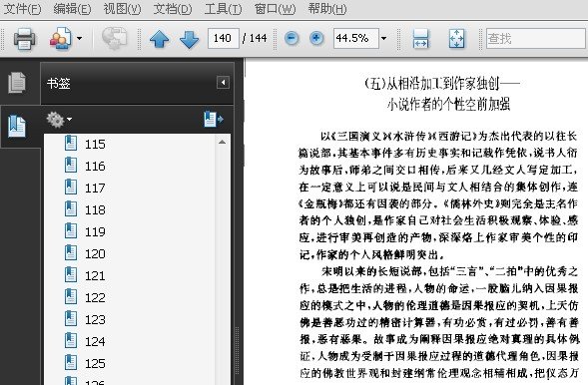Open the bookmark options gear menu

pos(59,120)
